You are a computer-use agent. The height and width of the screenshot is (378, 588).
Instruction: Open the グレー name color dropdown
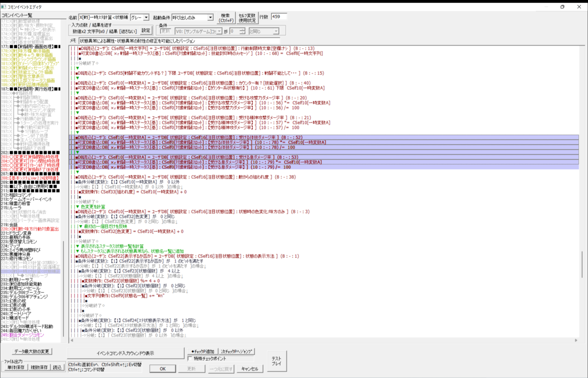pos(140,18)
